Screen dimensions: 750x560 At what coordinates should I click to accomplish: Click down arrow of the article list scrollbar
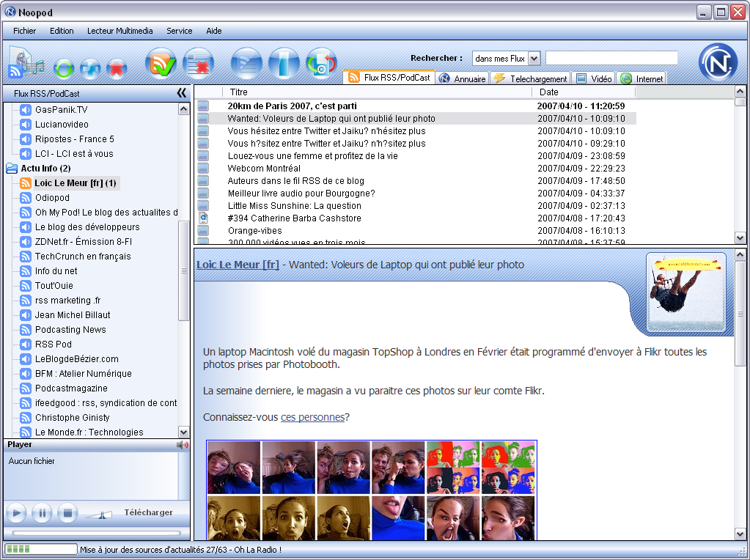click(740, 237)
